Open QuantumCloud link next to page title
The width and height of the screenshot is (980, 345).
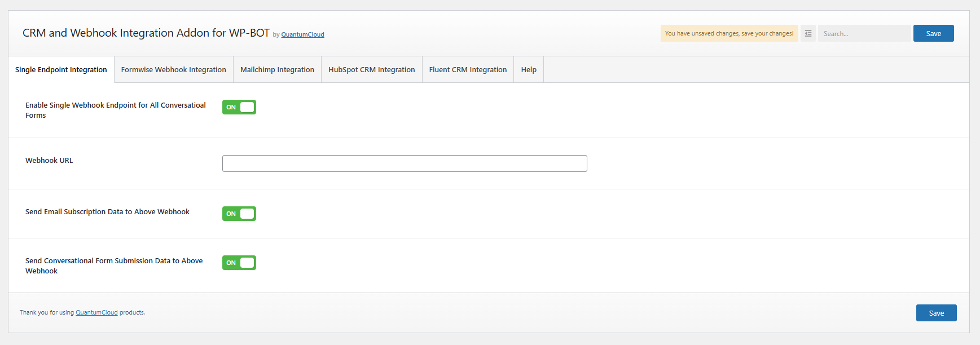302,34
